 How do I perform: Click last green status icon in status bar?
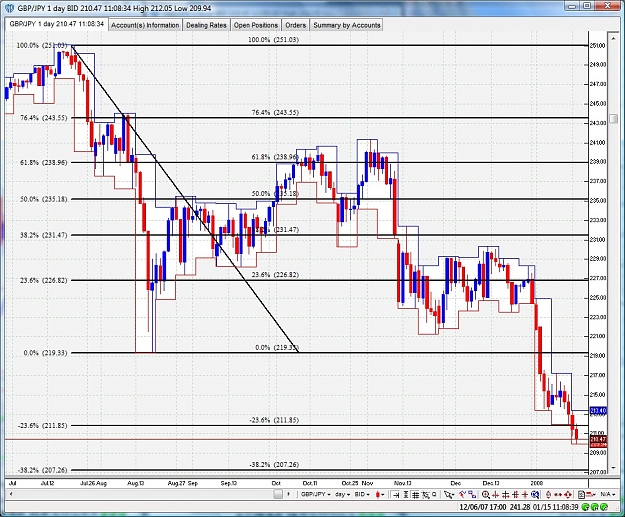tap(604, 507)
